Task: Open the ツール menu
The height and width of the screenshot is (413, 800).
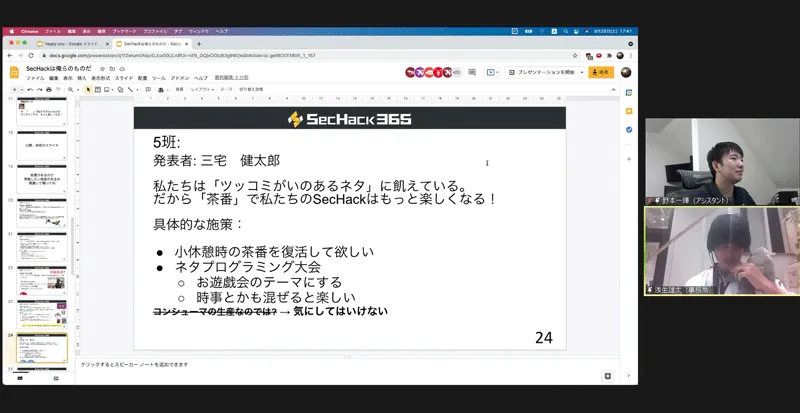Action: tap(159, 78)
